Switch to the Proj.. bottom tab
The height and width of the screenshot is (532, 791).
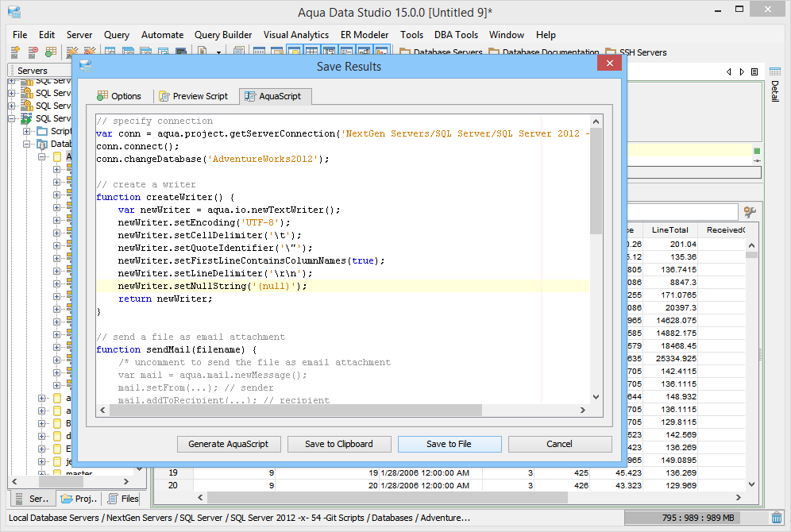click(79, 499)
